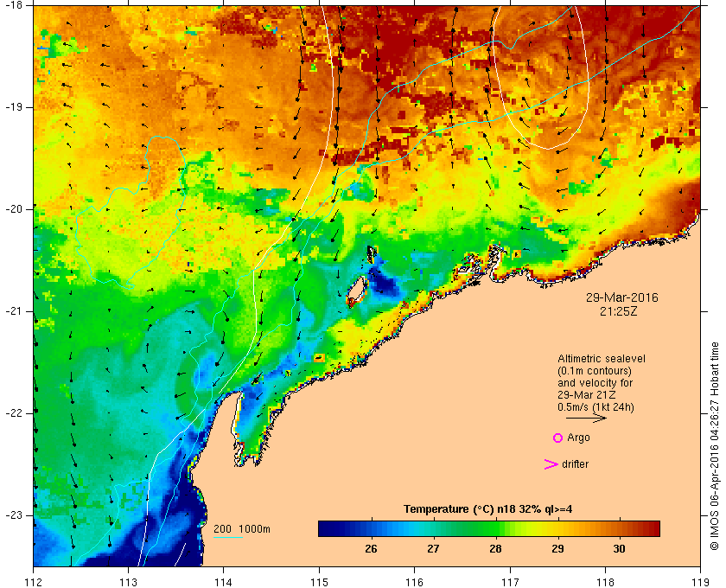Click the '29-Mar 21Z' legend line

pyautogui.click(x=586, y=395)
